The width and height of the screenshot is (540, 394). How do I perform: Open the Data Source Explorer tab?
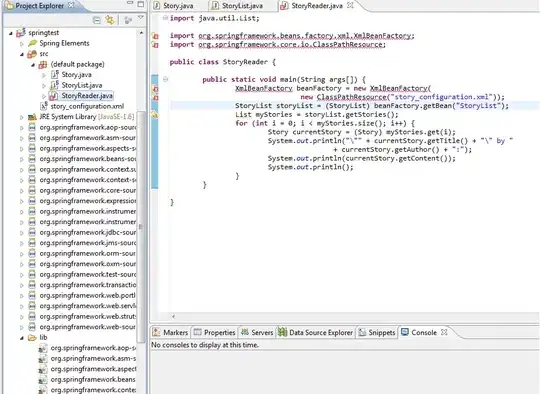click(x=316, y=333)
